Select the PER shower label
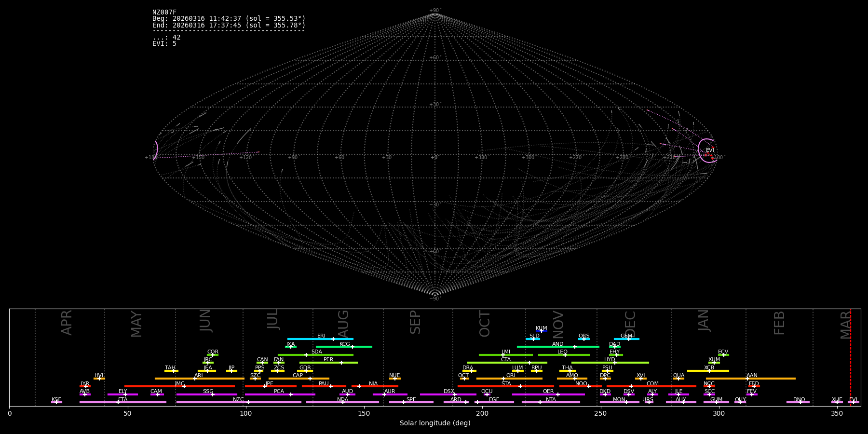 [x=328, y=360]
